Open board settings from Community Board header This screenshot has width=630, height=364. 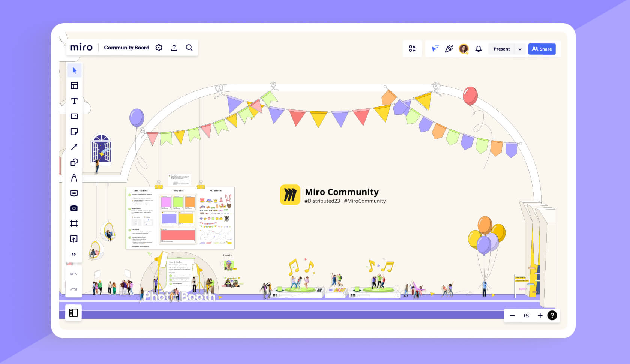[159, 48]
